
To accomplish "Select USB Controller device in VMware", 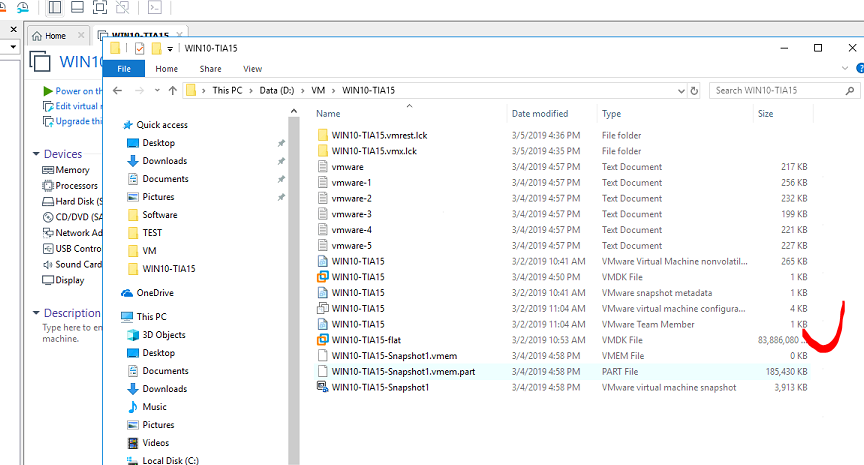I will coord(72,248).
